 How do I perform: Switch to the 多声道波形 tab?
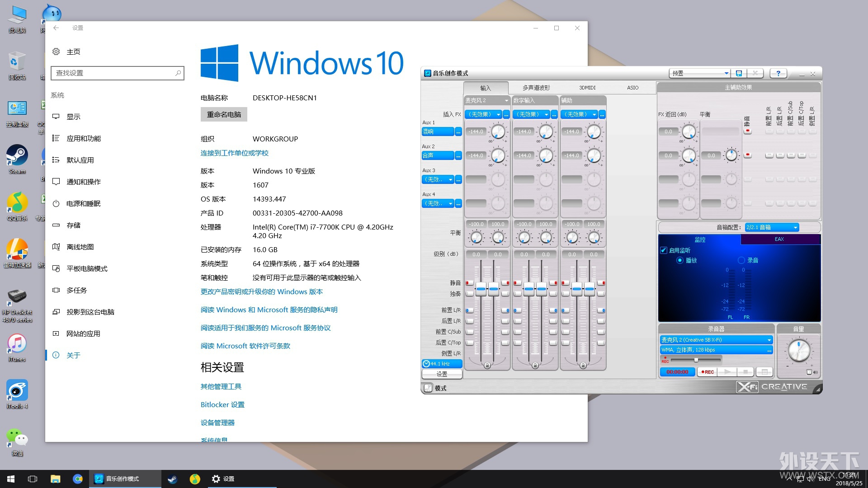[x=537, y=88]
